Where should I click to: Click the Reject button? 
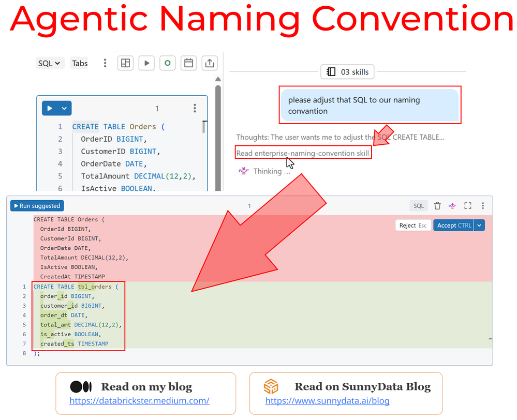(412, 226)
